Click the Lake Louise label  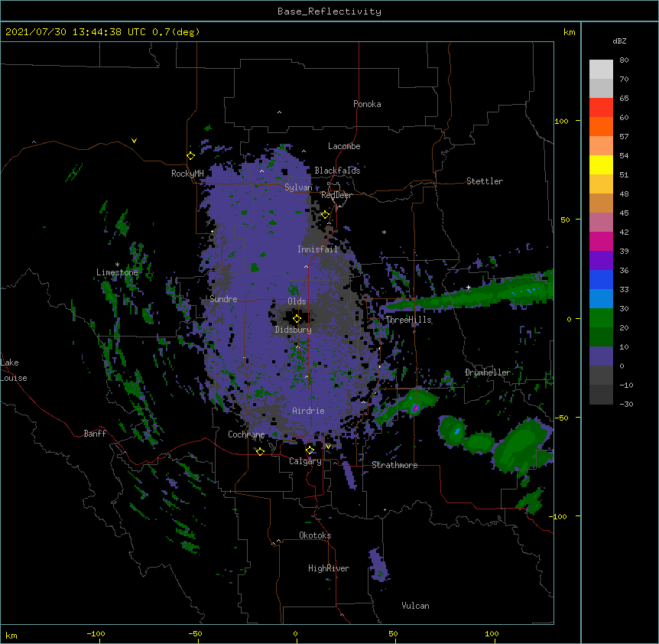(x=14, y=370)
